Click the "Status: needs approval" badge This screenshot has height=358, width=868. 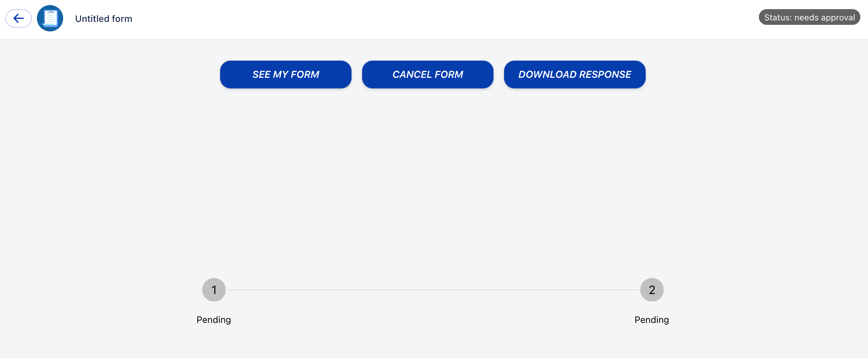point(809,17)
